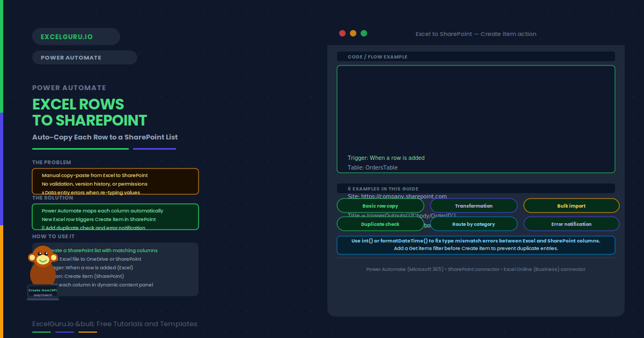644x338 pixels.
Task: Click The Problem section label
Action: pyautogui.click(x=52, y=162)
